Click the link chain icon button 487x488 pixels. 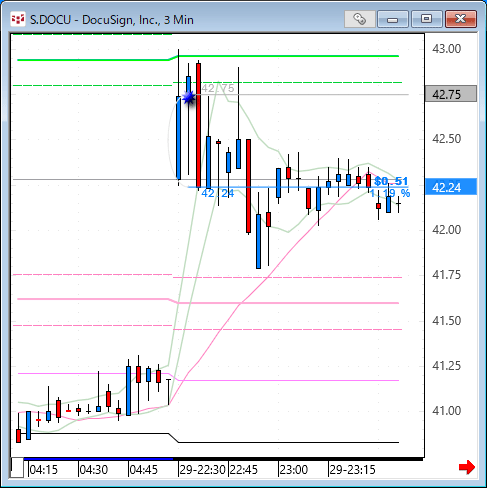pos(359,19)
